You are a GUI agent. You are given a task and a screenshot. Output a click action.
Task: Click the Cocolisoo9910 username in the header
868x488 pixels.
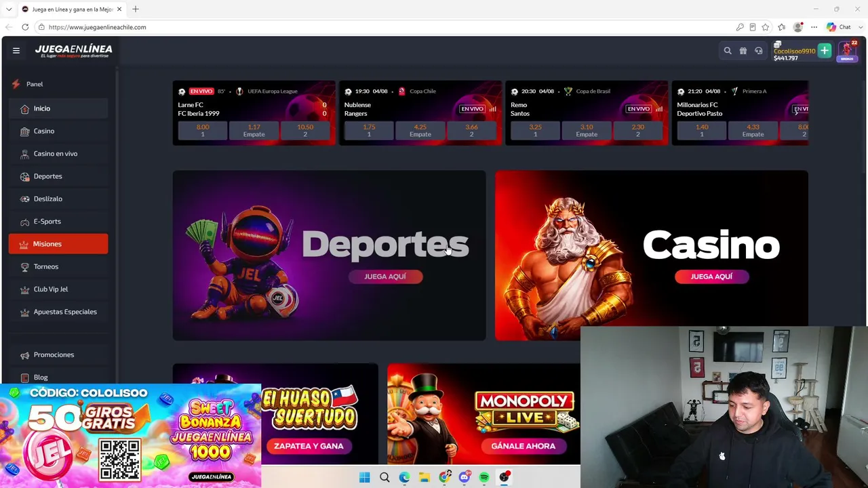pyautogui.click(x=794, y=51)
